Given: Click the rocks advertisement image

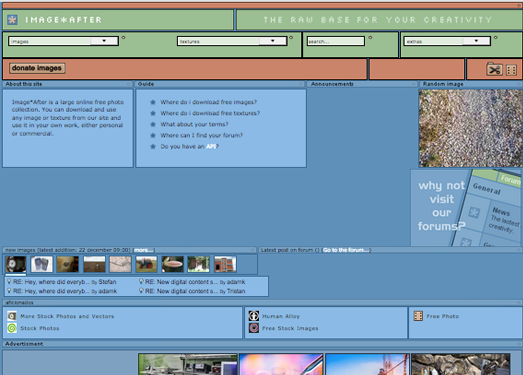Looking at the screenshot, I should [461, 364].
